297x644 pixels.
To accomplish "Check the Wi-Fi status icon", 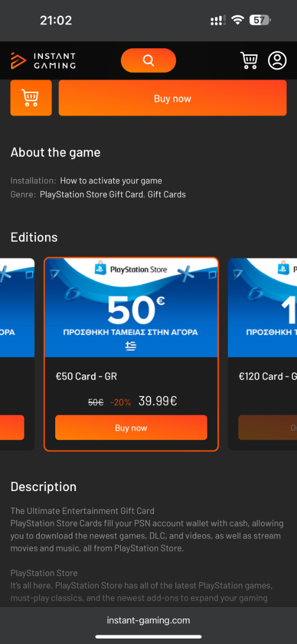I will [237, 20].
